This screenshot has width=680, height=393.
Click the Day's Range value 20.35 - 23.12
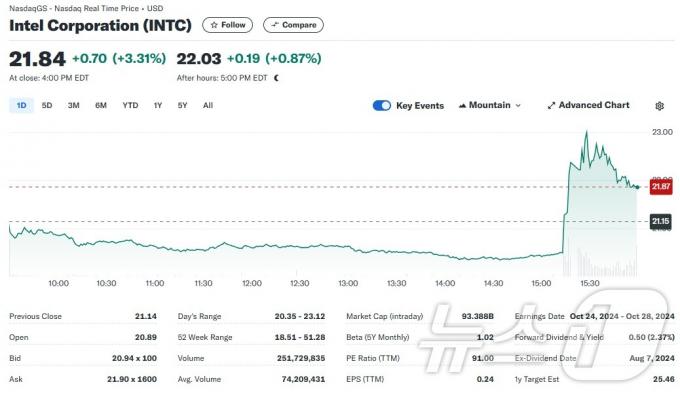point(300,316)
